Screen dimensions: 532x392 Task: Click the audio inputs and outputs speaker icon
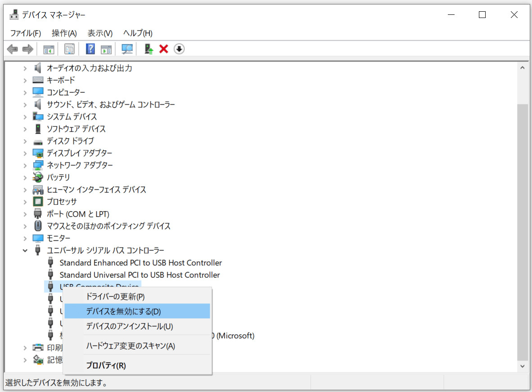click(x=38, y=68)
